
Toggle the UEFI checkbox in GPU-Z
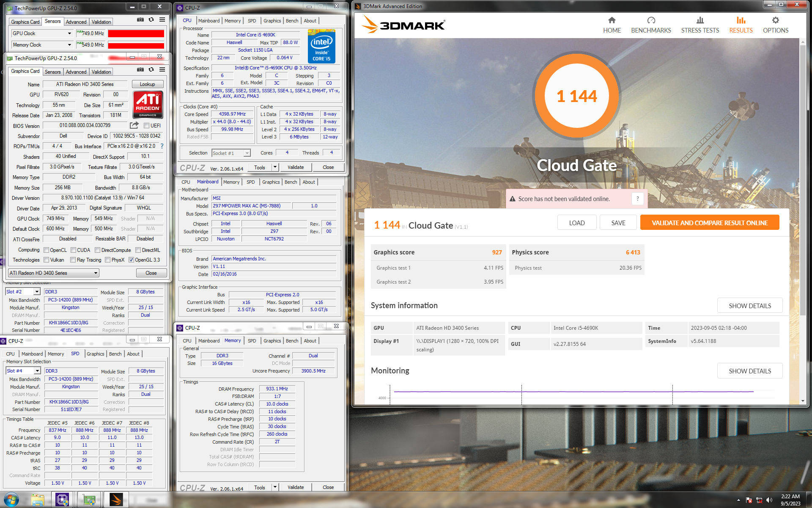point(146,126)
